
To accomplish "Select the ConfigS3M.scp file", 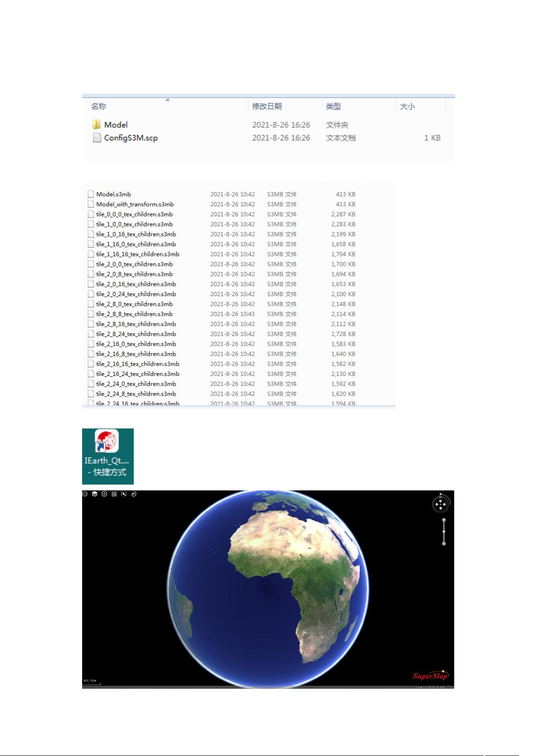I will [x=131, y=138].
